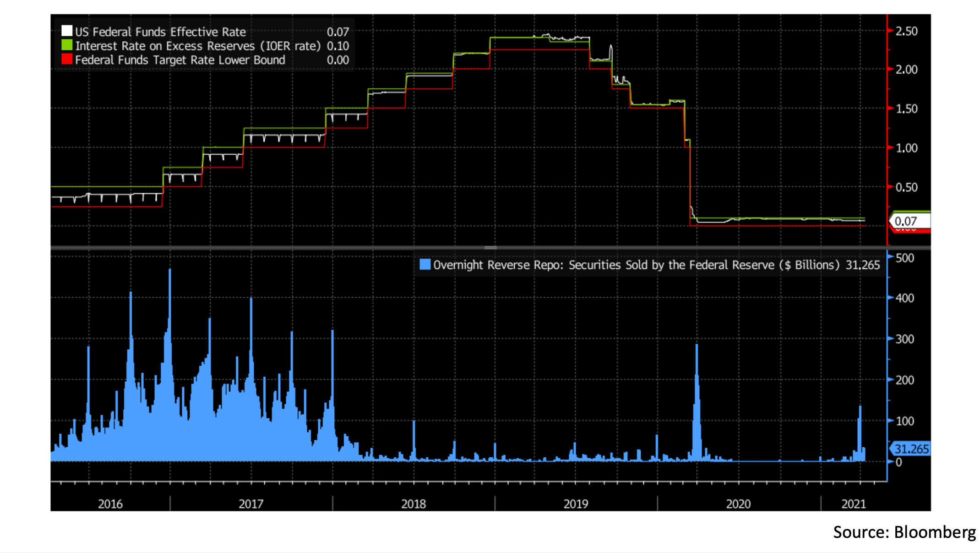The height and width of the screenshot is (553, 980).
Task: Select the US Federal Funds Effective Rate label
Action: 160,32
